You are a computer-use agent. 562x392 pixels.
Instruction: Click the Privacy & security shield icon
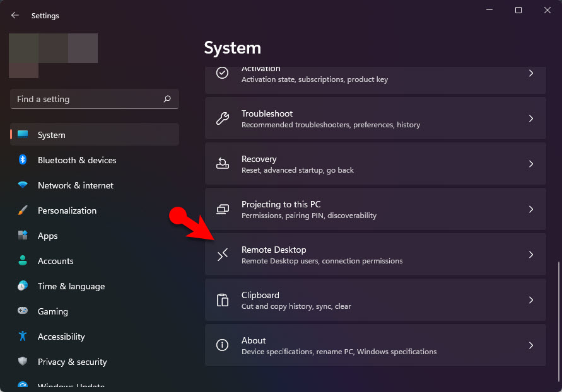coord(23,361)
